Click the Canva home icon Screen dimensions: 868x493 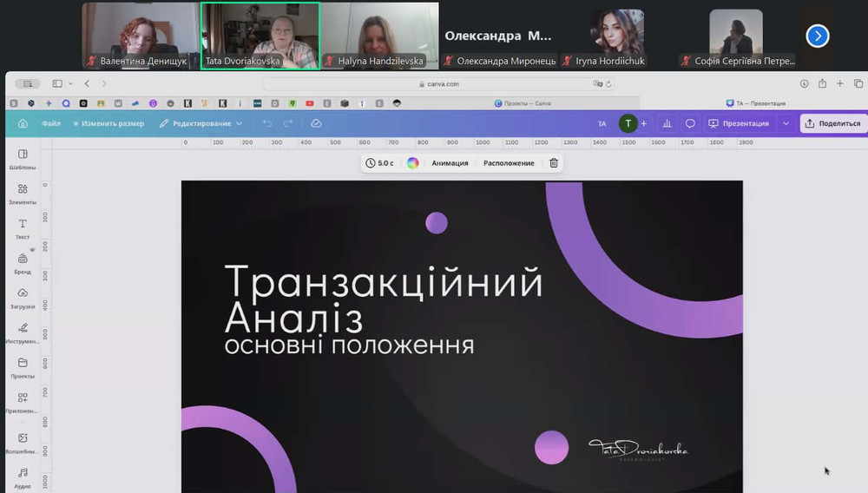pos(23,123)
